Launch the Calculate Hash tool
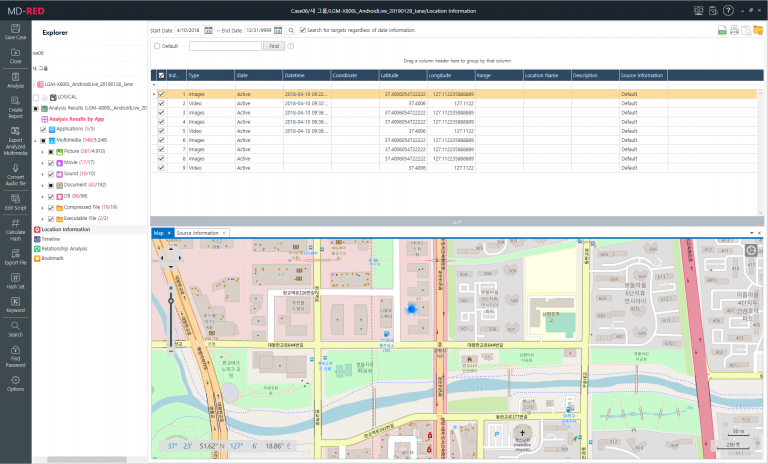This screenshot has height=464, width=768. pos(15,230)
